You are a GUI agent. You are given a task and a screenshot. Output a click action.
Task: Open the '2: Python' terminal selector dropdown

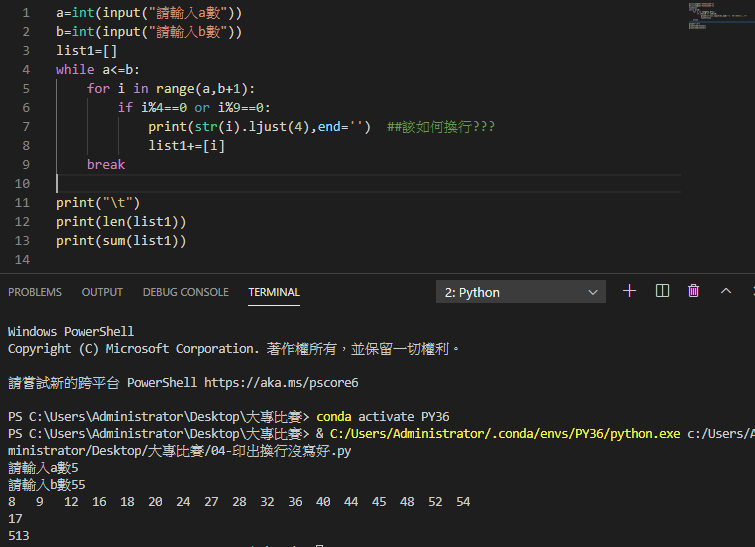(521, 292)
